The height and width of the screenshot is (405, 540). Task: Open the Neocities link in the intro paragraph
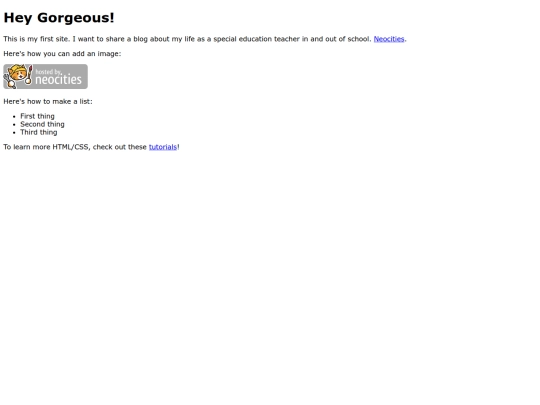[389, 39]
